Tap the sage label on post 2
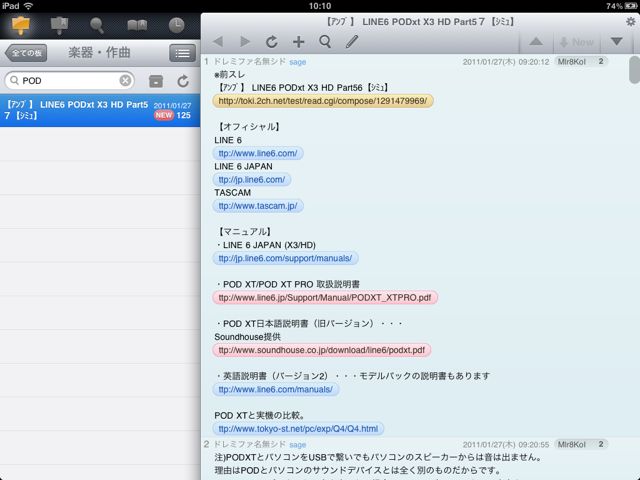 tap(298, 445)
